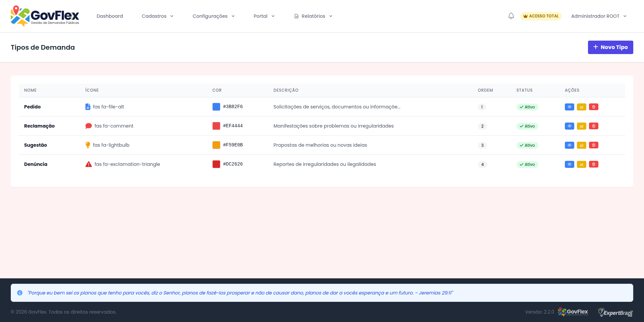The width and height of the screenshot is (644, 322).
Task: Open the Relatórios menu
Action: [313, 16]
